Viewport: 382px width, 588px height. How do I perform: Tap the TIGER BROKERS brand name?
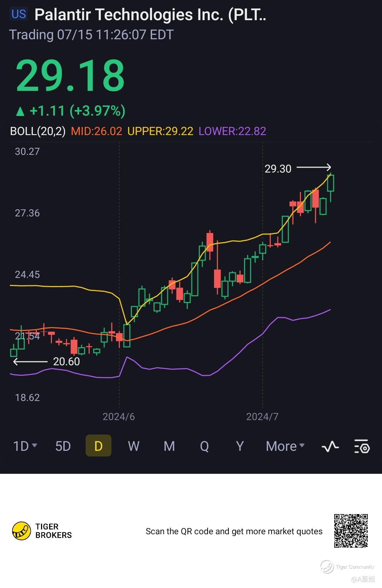(x=53, y=531)
